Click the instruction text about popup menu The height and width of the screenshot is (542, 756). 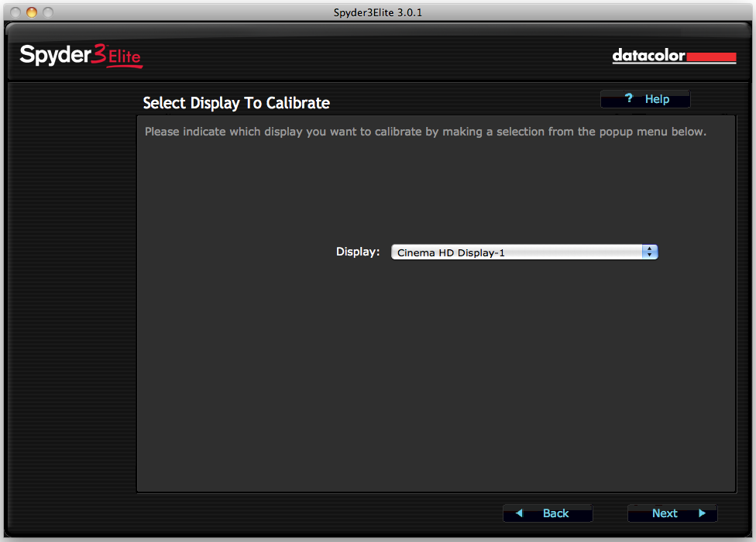425,132
